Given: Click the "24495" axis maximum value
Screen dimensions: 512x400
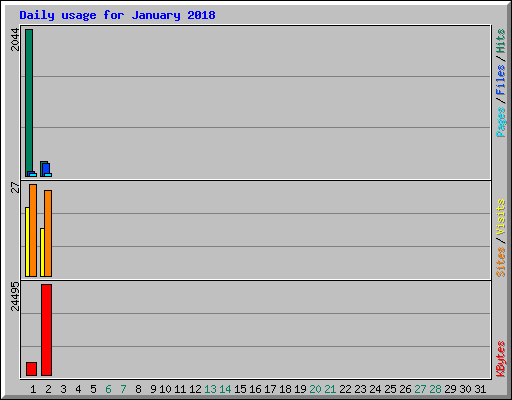Looking at the screenshot, I should [x=15, y=296].
